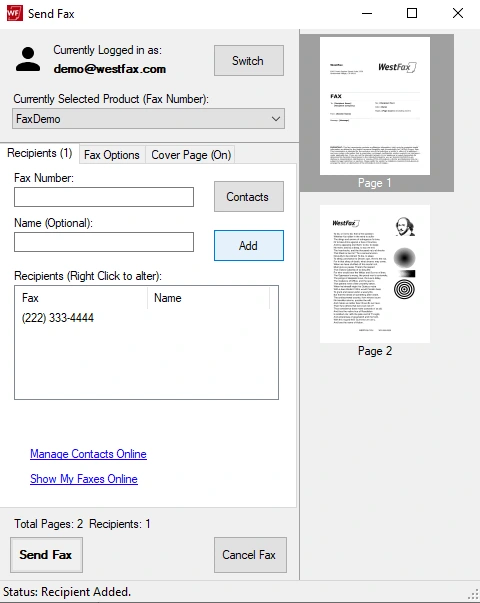Open the Fax Options tab
Image resolution: width=480 pixels, height=603 pixels.
(x=112, y=155)
